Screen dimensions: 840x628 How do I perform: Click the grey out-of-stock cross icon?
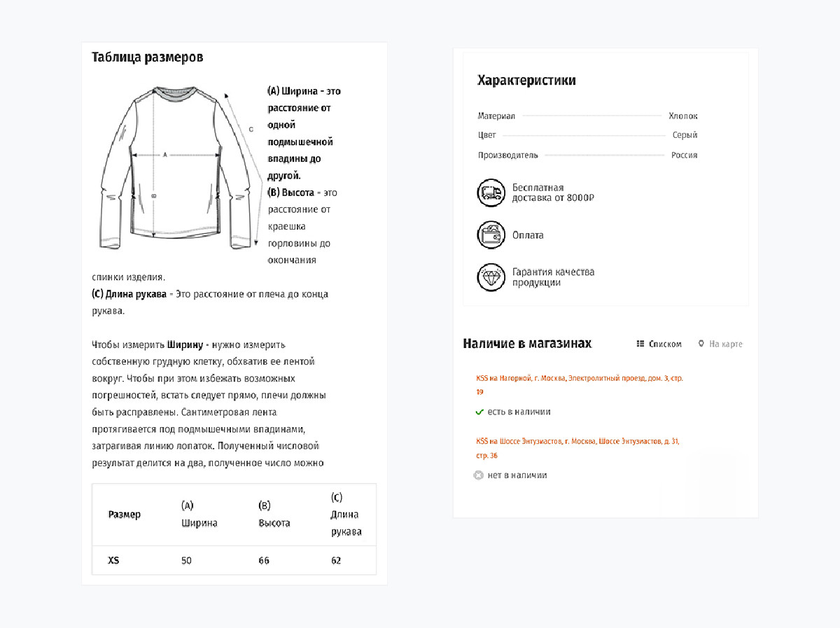click(x=479, y=475)
